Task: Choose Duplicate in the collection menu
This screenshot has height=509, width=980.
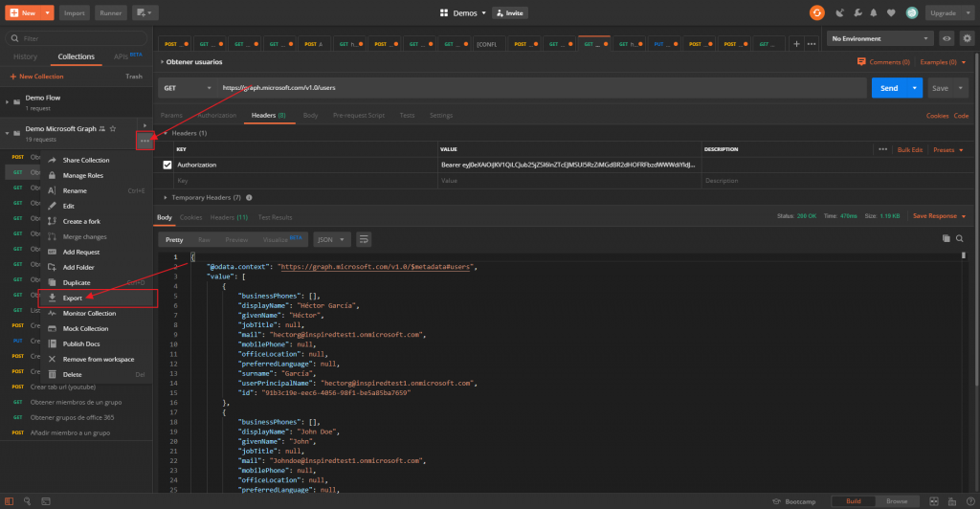Action: [x=77, y=283]
